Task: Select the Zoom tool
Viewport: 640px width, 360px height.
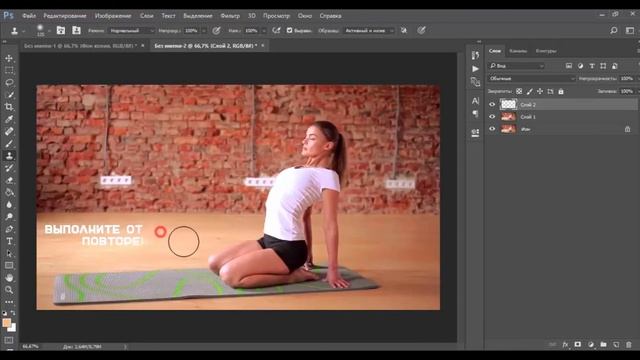Action: tap(9, 290)
